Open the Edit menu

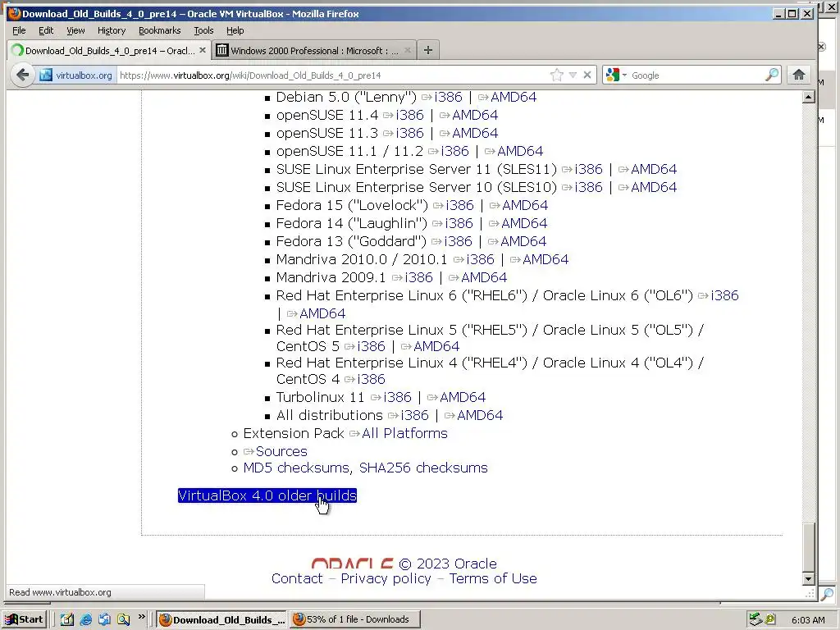tap(46, 30)
